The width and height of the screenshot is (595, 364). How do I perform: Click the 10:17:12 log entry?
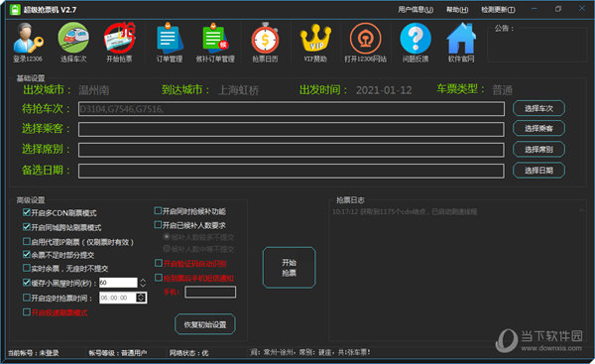pyautogui.click(x=405, y=211)
